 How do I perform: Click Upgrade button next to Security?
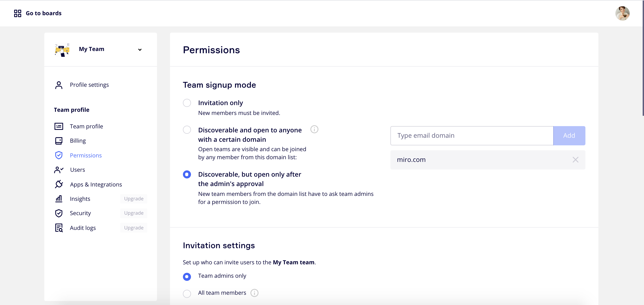133,213
